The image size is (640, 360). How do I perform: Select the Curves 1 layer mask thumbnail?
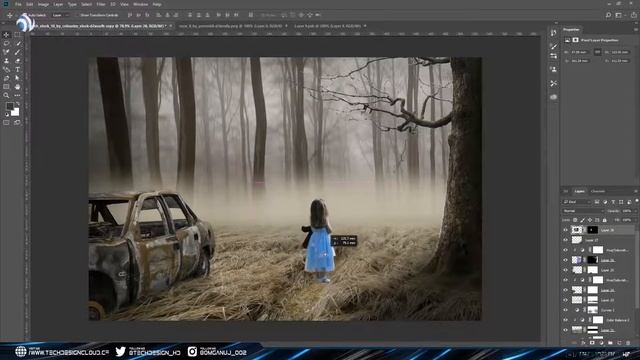592,310
